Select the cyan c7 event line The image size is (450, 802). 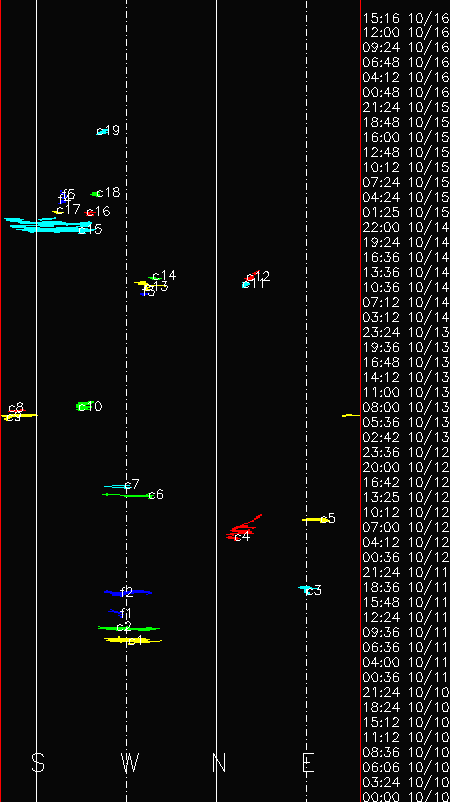click(116, 486)
